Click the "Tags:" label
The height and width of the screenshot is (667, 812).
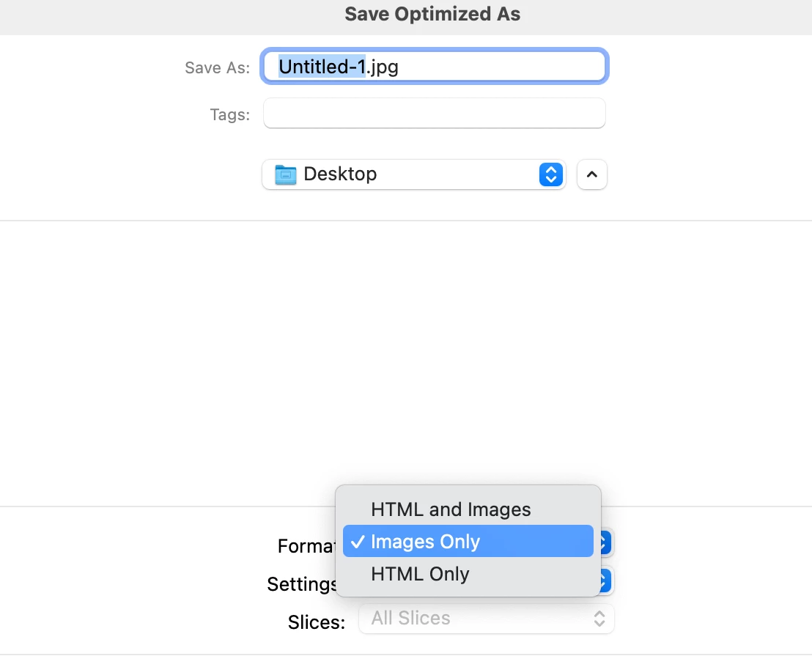[x=229, y=115]
